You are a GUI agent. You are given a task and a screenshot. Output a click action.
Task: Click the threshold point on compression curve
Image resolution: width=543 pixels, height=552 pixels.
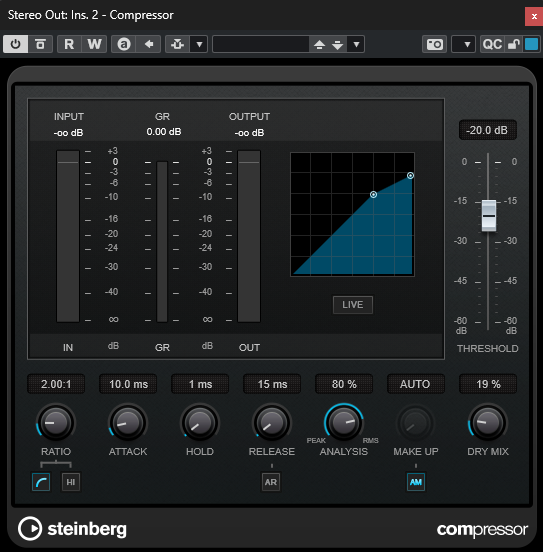[x=373, y=194]
